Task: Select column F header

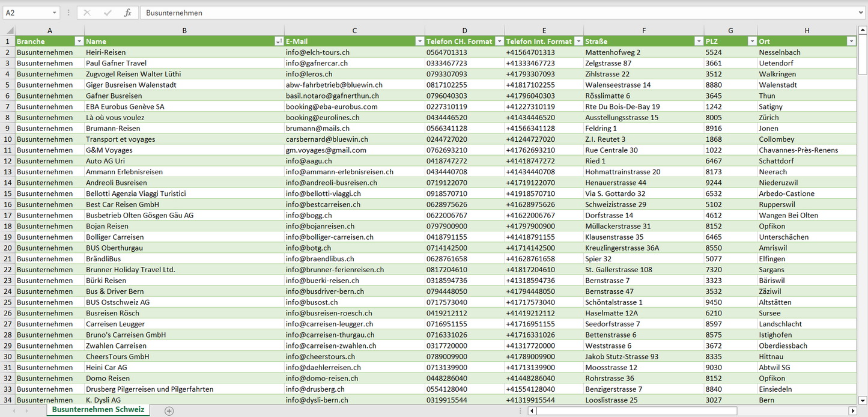Action: point(643,31)
